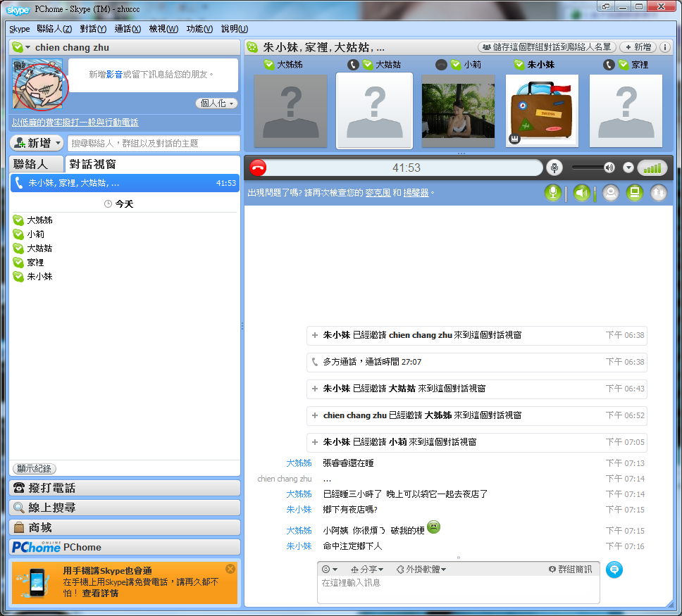Select contact 大姑姑 in the list
The width and height of the screenshot is (682, 616).
click(x=125, y=249)
